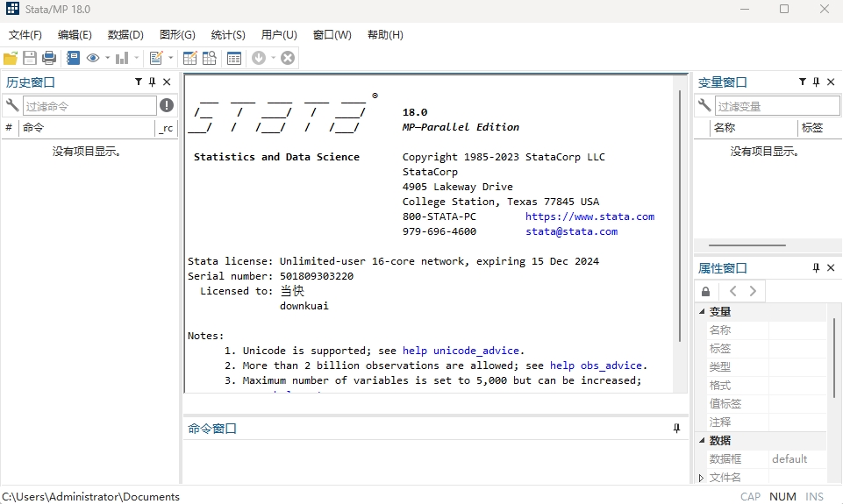
Task: Collapse the 变量 properties section
Action: 702,312
